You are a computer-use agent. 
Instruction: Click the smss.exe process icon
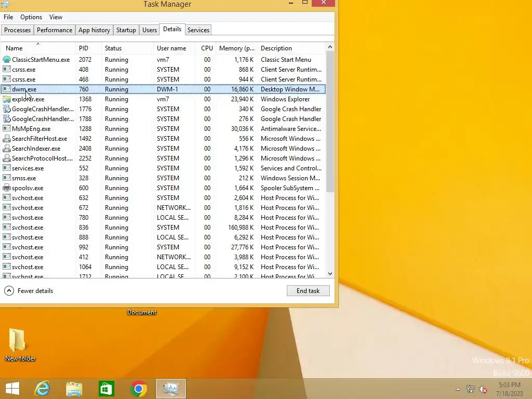click(6, 178)
